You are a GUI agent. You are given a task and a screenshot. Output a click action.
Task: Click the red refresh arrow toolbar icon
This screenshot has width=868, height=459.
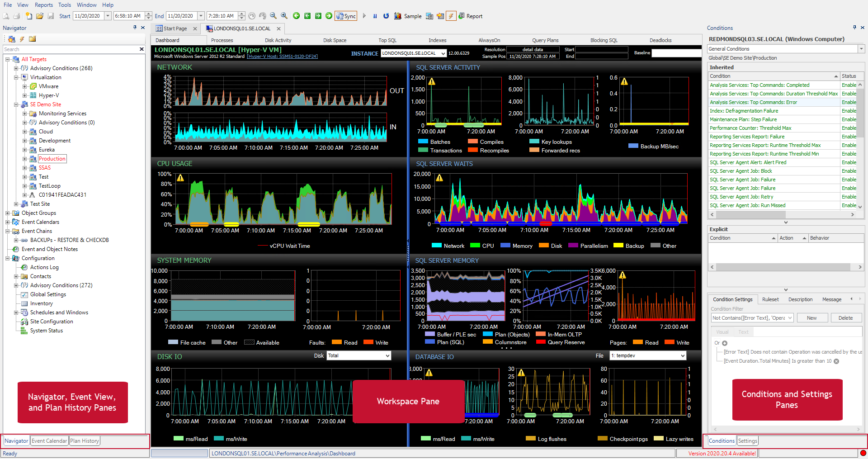tap(386, 16)
